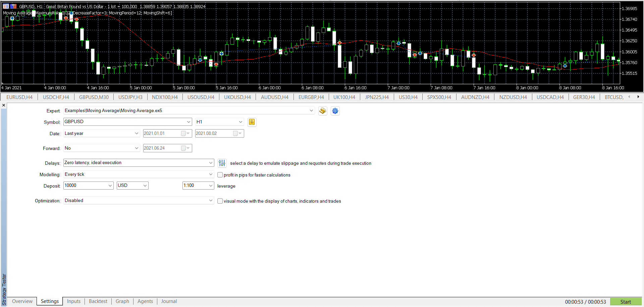Expand the H1 timeframe dropdown
This screenshot has height=307, width=644.
click(240, 122)
